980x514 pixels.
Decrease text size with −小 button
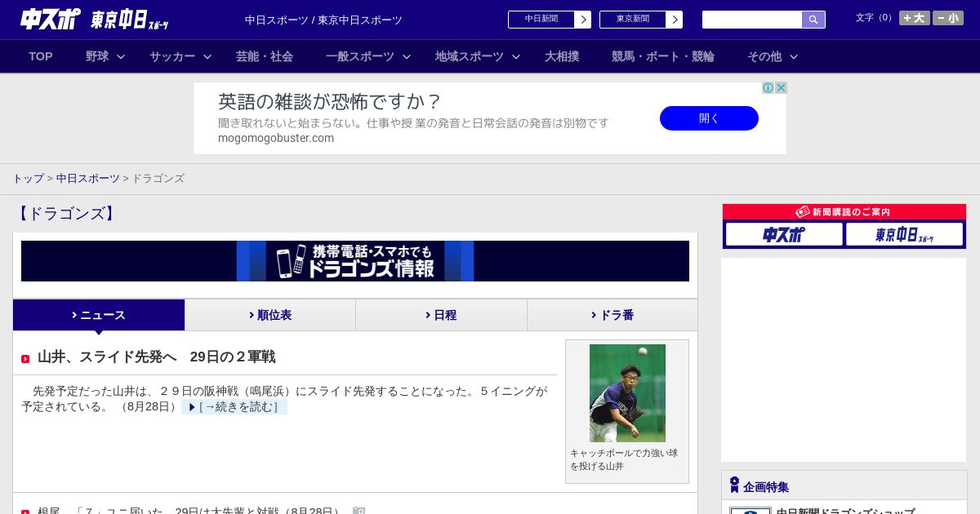click(x=948, y=18)
